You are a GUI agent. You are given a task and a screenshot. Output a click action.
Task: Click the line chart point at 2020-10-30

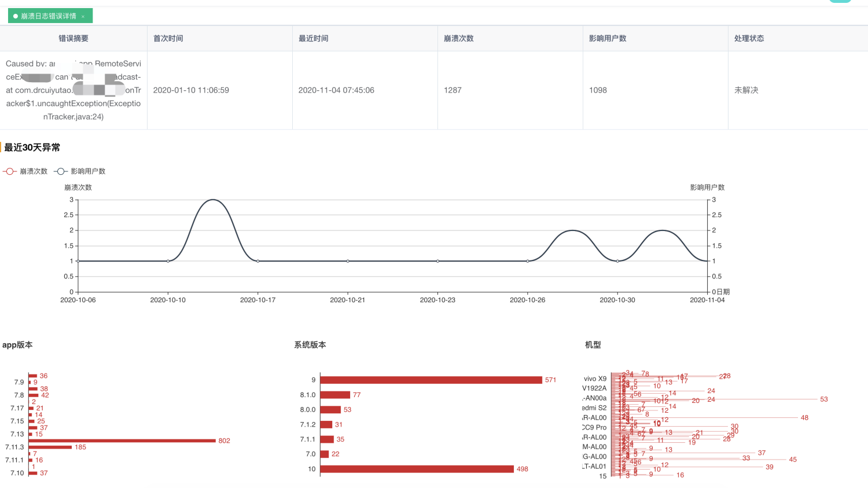point(617,261)
